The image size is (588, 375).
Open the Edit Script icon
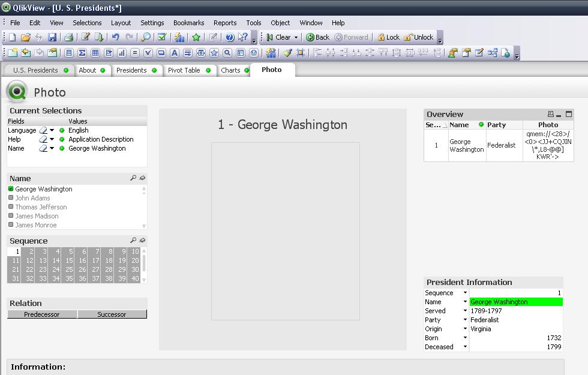(85, 37)
